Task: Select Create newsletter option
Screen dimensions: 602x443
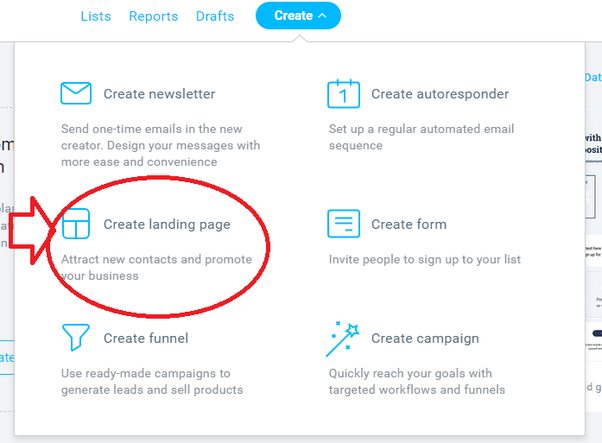Action: 159,94
